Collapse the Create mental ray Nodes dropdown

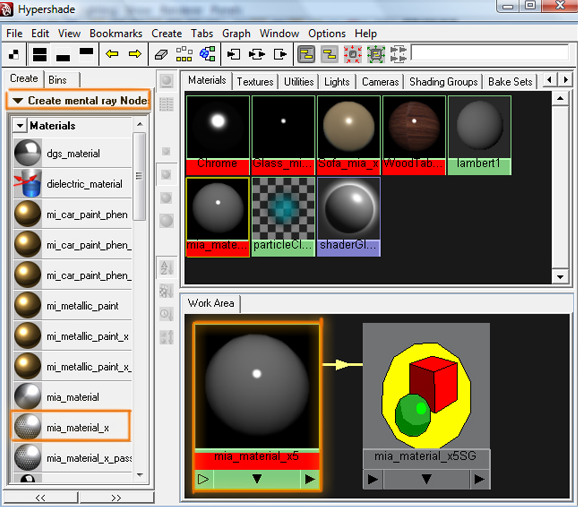[x=18, y=100]
